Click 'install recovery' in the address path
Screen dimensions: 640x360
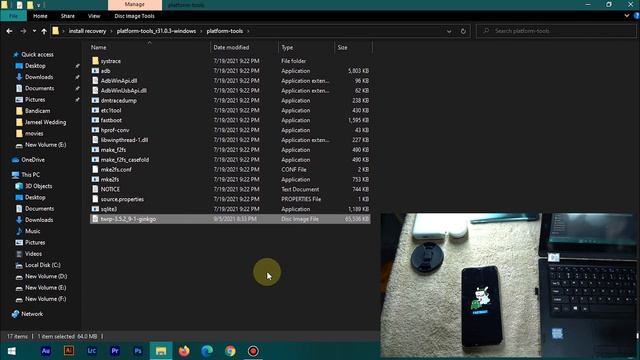pyautogui.click(x=87, y=31)
